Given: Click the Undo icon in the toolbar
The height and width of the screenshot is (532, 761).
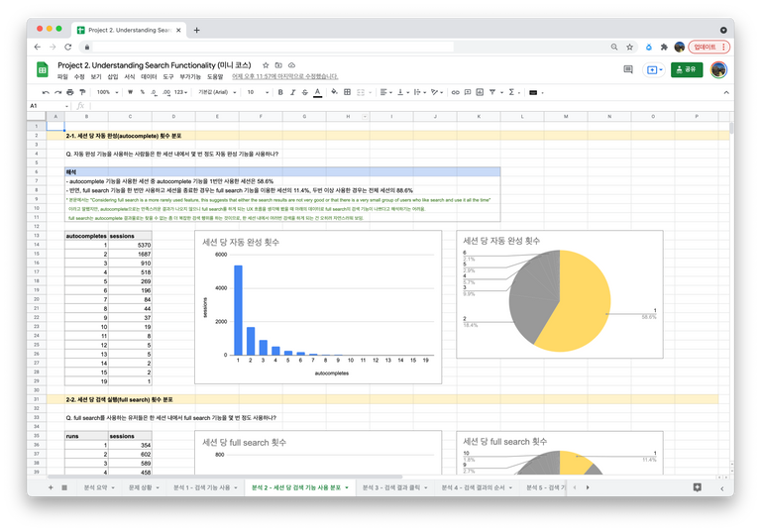Looking at the screenshot, I should pos(46,92).
